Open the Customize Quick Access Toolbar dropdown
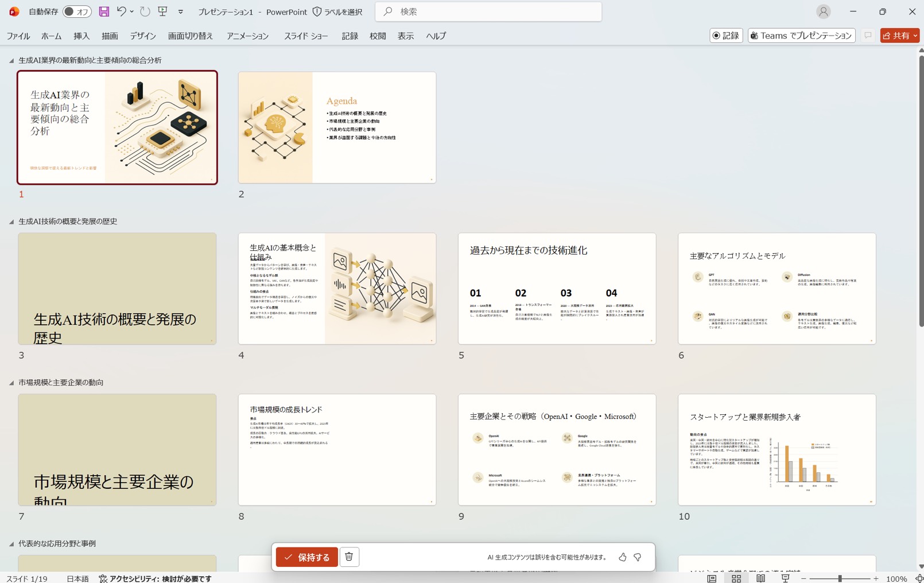Viewport: 924px width, 583px height. click(x=181, y=11)
